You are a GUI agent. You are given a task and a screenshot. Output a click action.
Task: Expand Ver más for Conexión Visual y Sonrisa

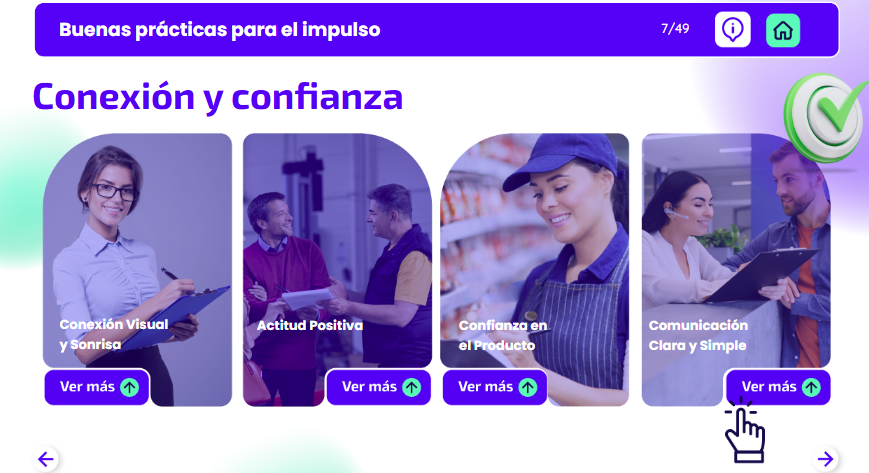[x=97, y=387]
